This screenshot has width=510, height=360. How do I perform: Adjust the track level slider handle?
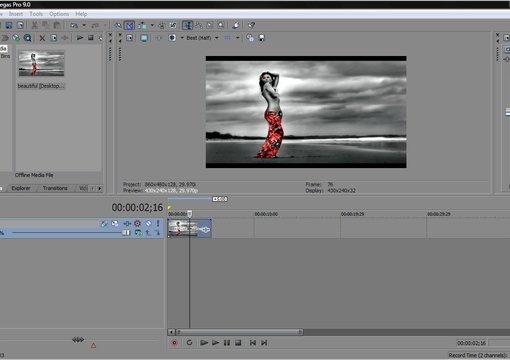[x=126, y=232]
